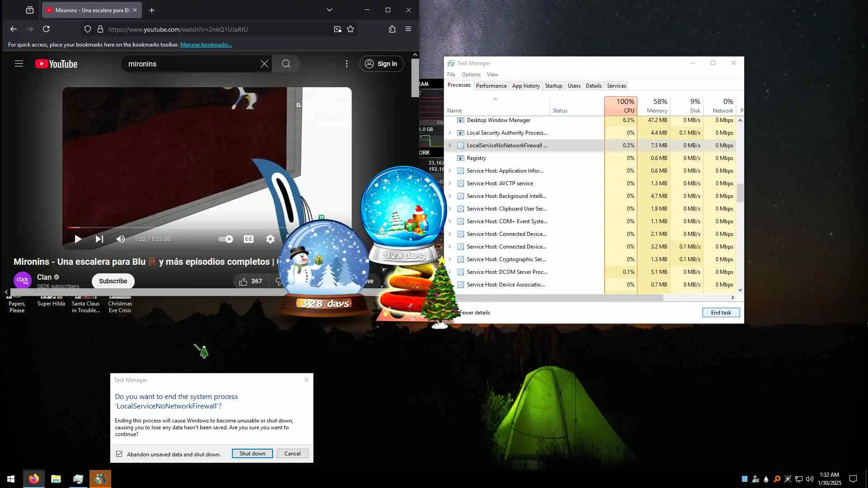
Task: Mute the video volume
Action: (120, 239)
